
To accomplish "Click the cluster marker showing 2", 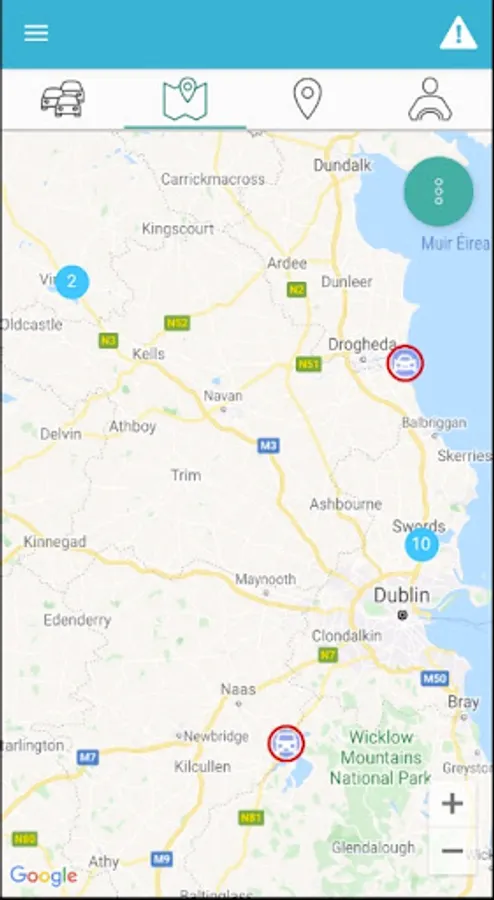I will click(x=72, y=282).
